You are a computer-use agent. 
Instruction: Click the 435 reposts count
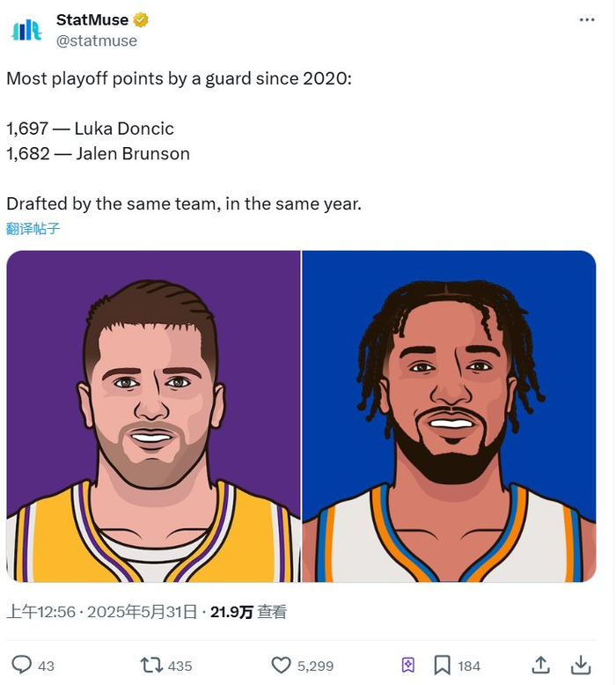(x=180, y=666)
